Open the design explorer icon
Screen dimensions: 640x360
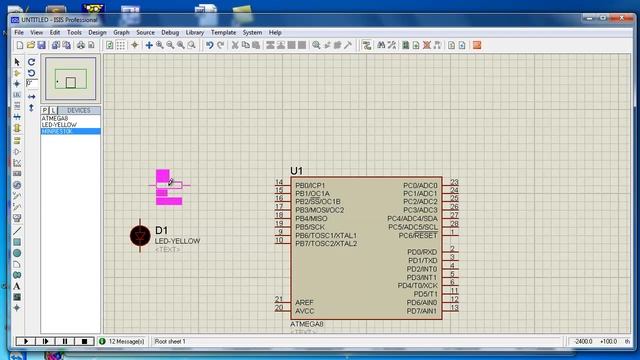[x=406, y=45]
